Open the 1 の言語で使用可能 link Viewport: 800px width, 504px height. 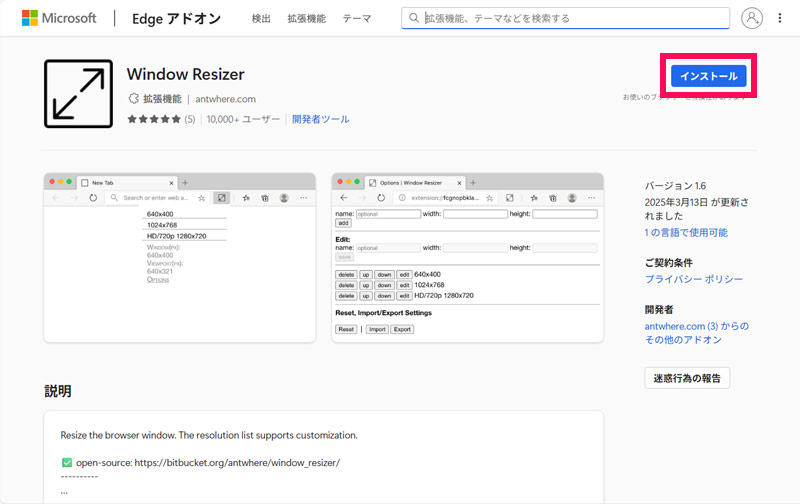coord(686,233)
